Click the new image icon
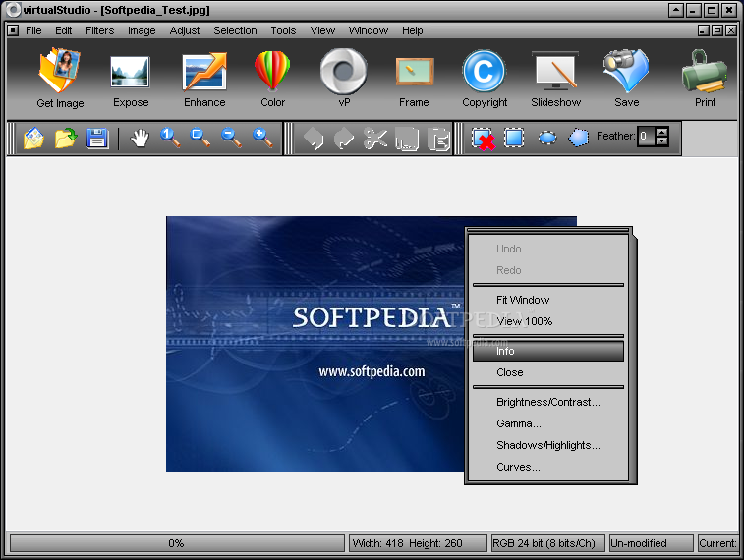This screenshot has width=744, height=560. click(33, 139)
